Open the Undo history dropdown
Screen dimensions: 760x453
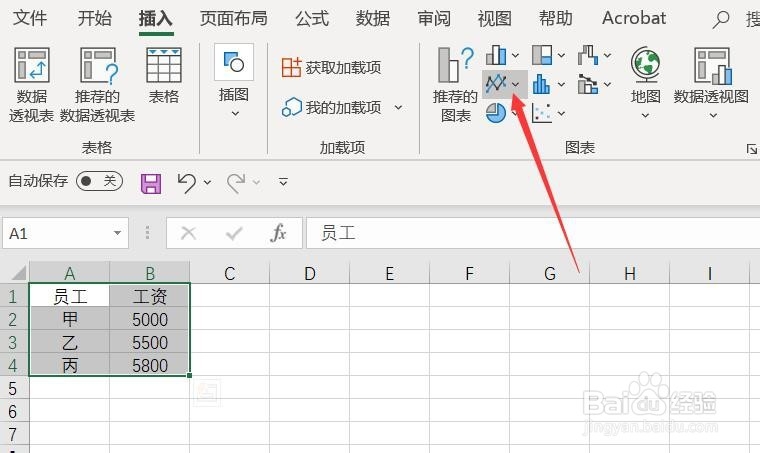[x=207, y=182]
